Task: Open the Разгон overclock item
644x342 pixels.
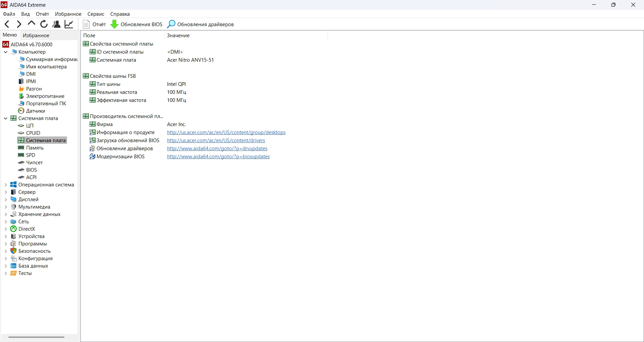Action: click(30, 89)
